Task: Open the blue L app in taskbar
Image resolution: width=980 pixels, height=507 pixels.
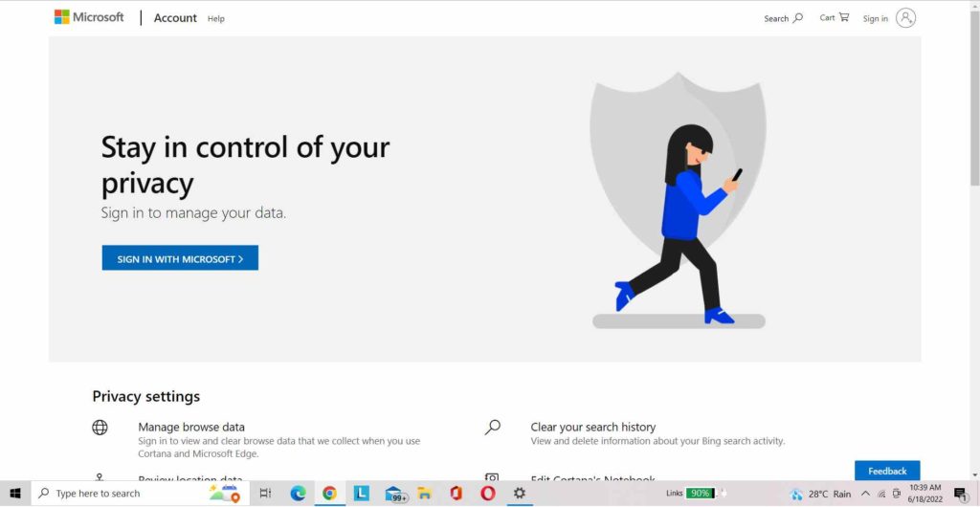Action: [x=361, y=494]
